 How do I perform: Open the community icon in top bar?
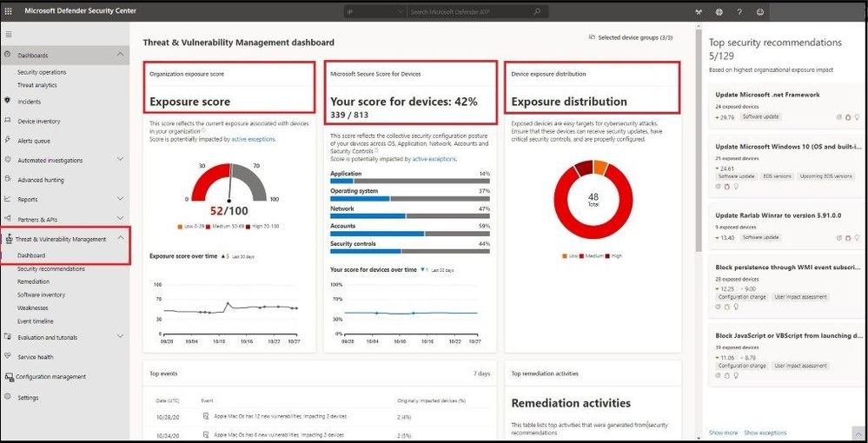699,11
